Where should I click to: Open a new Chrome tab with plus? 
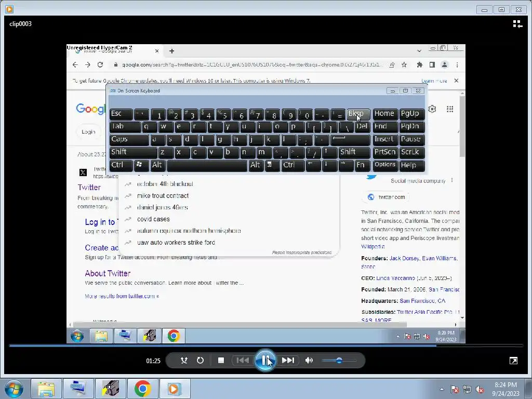click(171, 51)
